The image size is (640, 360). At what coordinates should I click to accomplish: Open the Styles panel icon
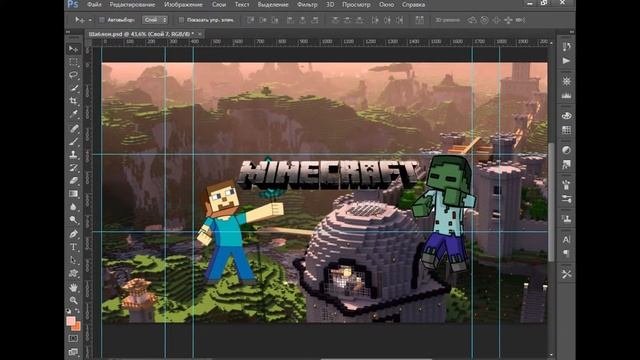point(566,164)
